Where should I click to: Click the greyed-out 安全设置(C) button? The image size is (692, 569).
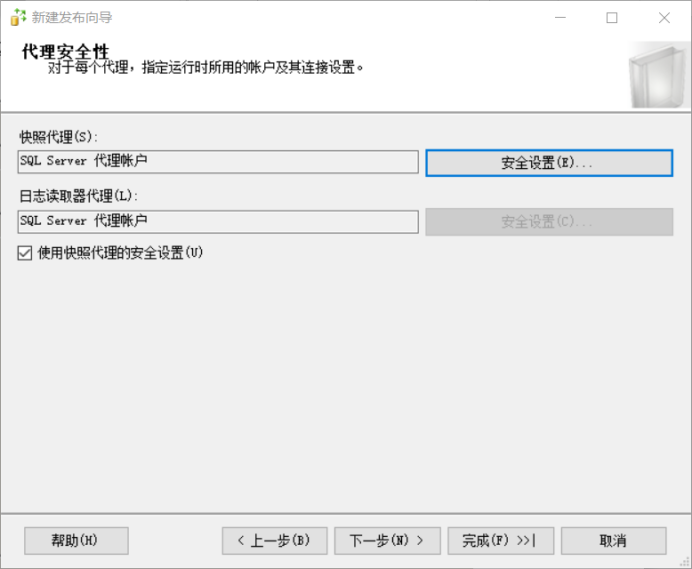[548, 222]
